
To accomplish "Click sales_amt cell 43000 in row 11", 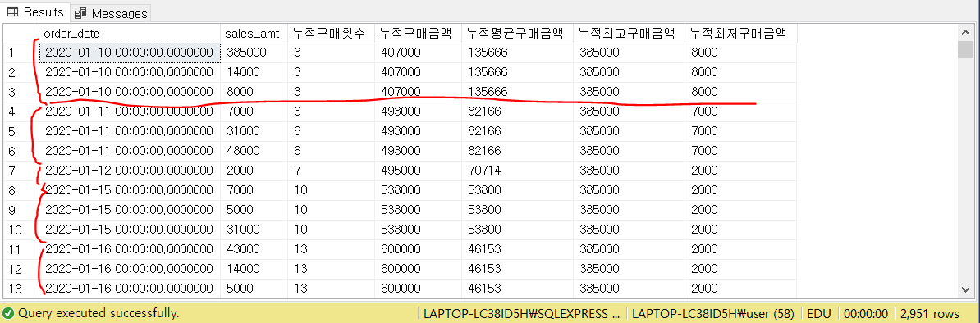I will point(254,250).
